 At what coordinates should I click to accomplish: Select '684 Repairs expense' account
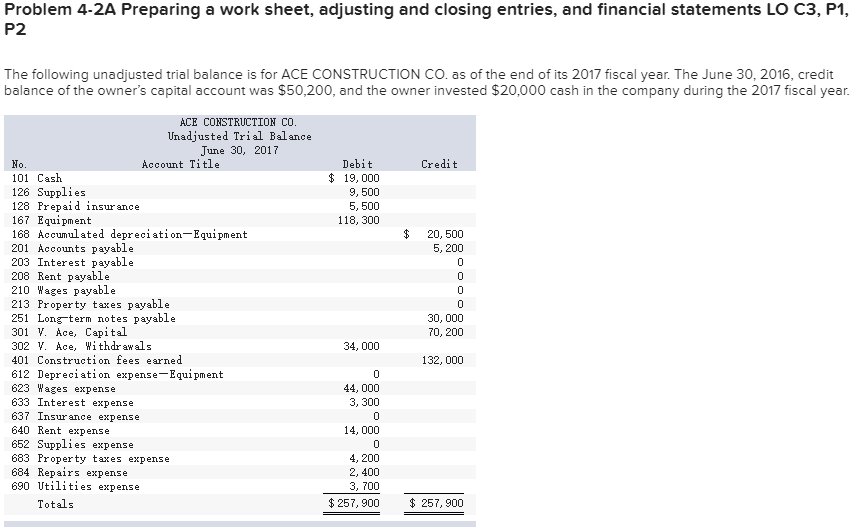click(70, 473)
